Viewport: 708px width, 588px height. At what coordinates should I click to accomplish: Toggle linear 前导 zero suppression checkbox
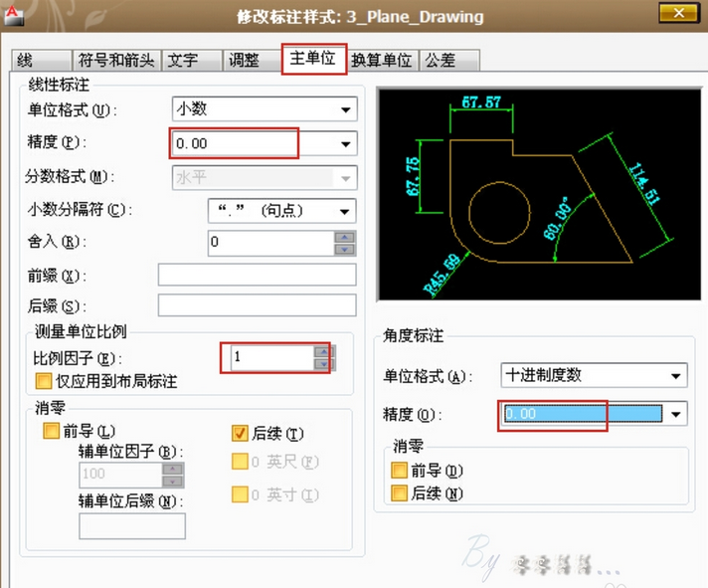pyautogui.click(x=51, y=433)
